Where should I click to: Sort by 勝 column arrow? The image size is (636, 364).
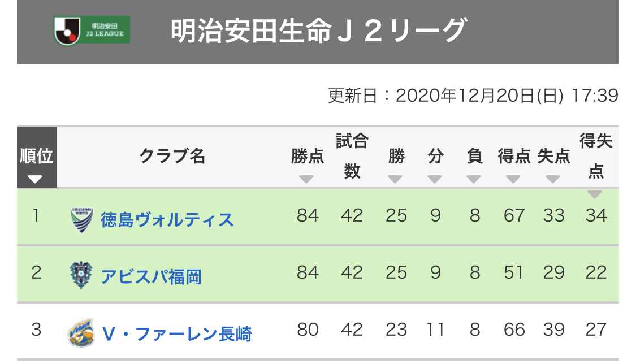pos(395,179)
